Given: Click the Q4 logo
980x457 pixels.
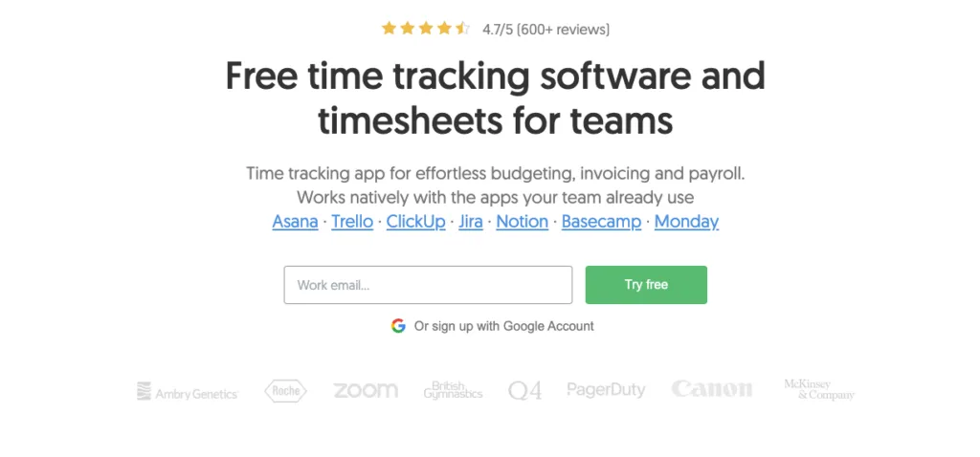Looking at the screenshot, I should click(x=525, y=390).
